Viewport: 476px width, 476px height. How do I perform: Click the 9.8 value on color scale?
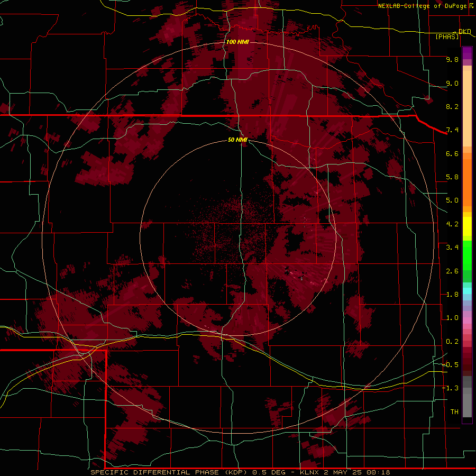pos(452,59)
